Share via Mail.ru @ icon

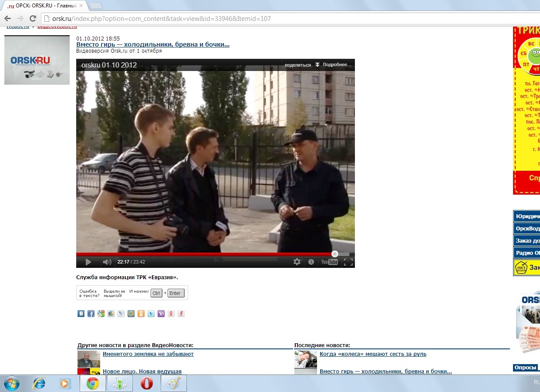[x=131, y=313]
